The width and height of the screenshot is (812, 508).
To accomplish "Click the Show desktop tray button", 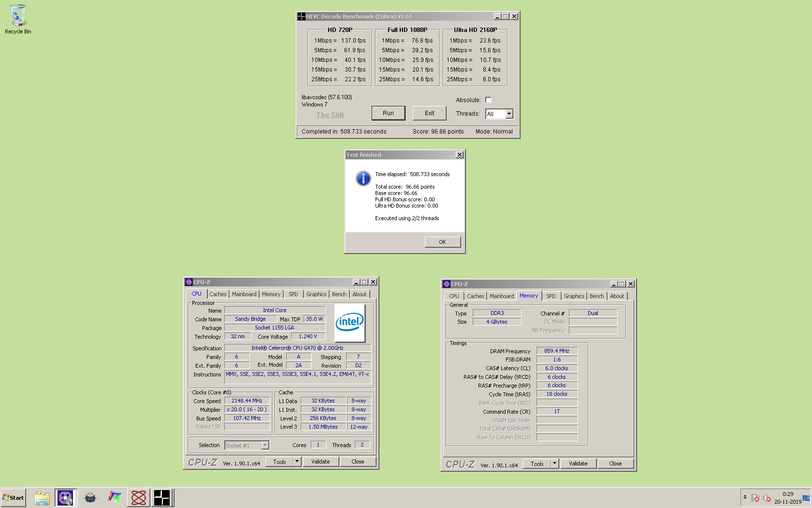I will pos(806,498).
